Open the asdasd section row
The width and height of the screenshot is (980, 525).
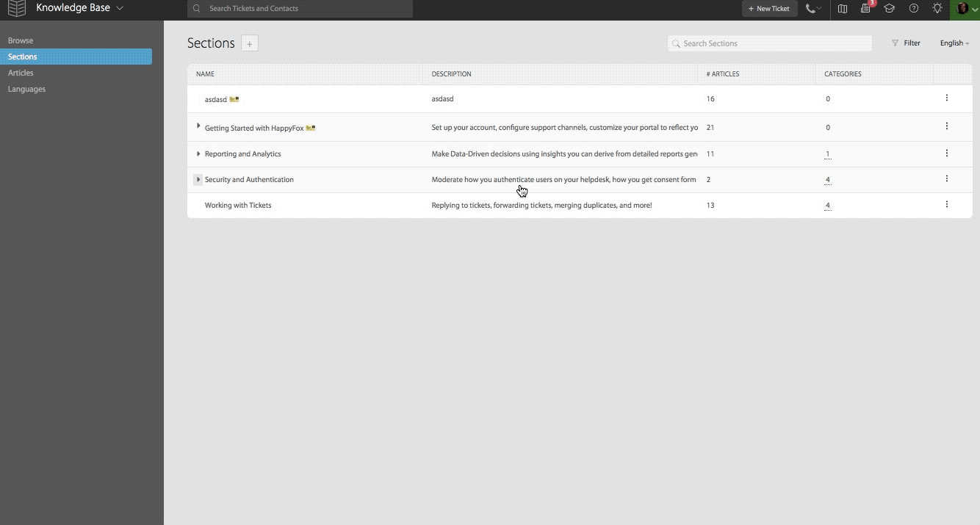click(580, 98)
